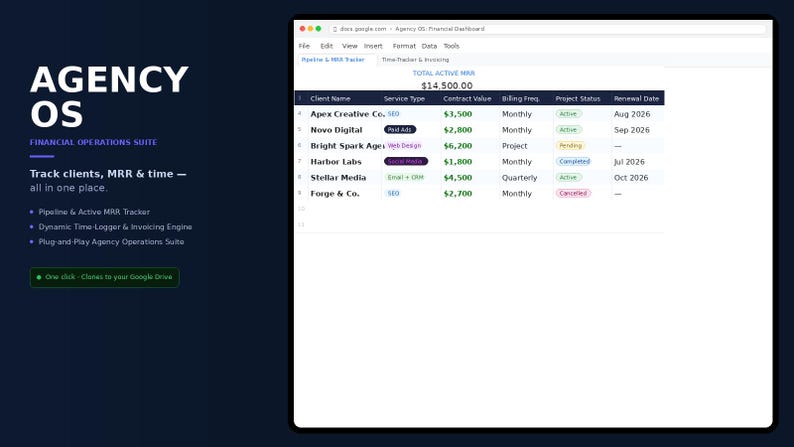Open the View menu

[x=349, y=46]
